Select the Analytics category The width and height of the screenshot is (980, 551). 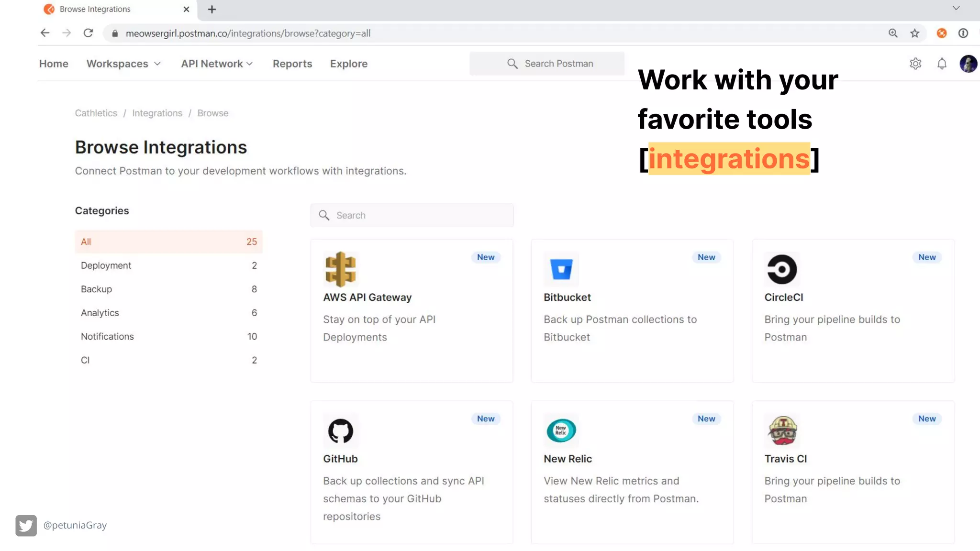[x=168, y=313]
